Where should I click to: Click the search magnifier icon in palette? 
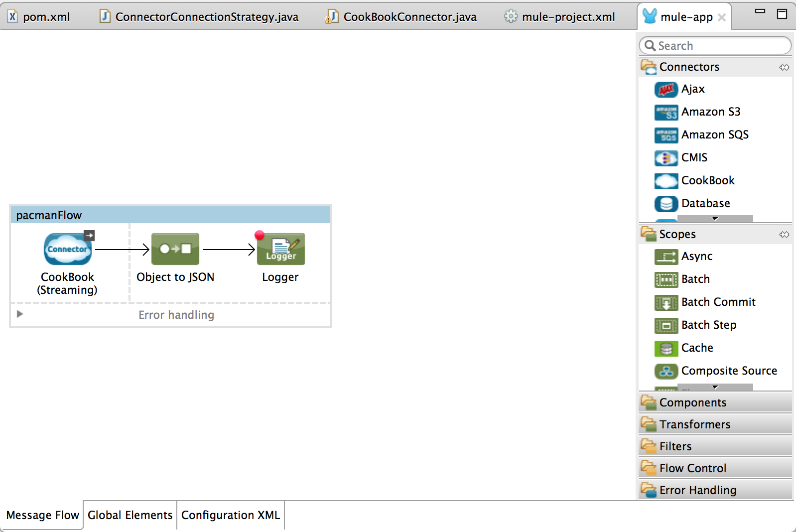click(x=650, y=46)
